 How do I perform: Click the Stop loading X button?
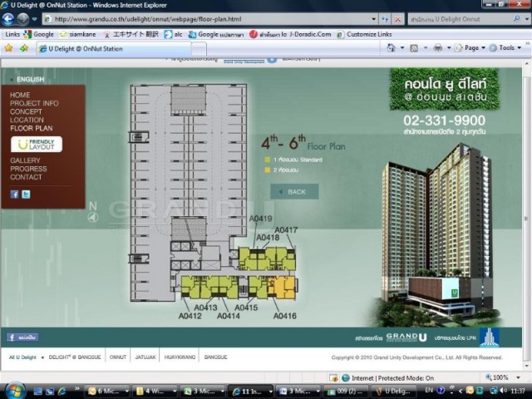click(x=397, y=18)
